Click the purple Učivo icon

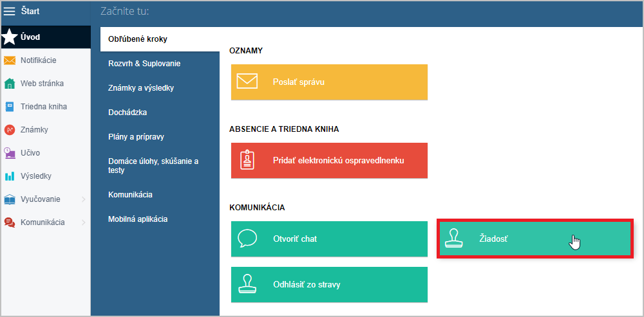tap(10, 153)
